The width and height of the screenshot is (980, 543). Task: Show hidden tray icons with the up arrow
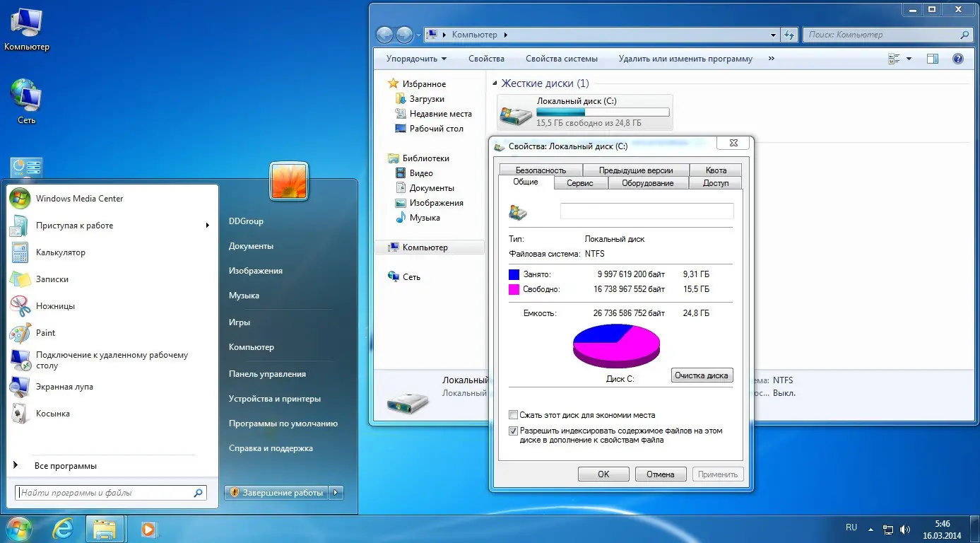click(870, 529)
